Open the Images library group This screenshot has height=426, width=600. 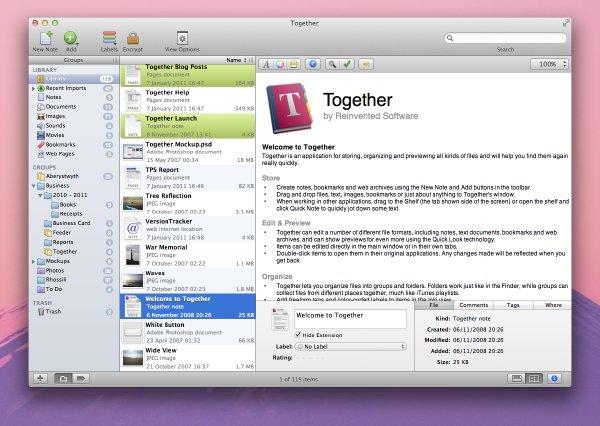[74, 116]
